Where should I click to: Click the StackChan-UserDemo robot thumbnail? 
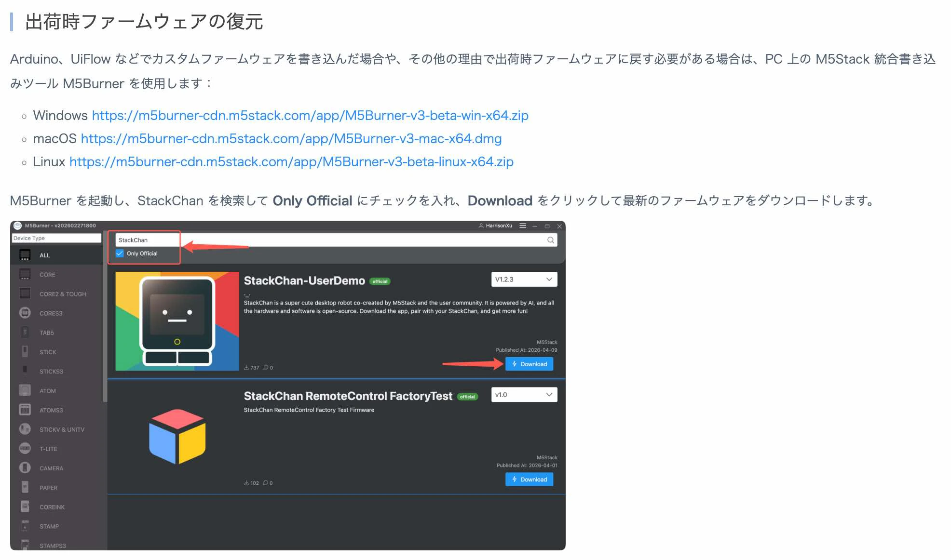click(x=177, y=321)
